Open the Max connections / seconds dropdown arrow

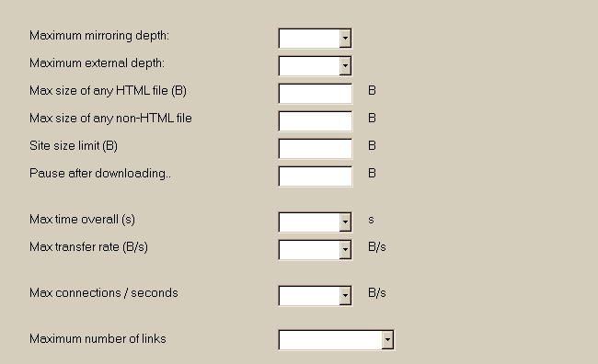click(345, 296)
